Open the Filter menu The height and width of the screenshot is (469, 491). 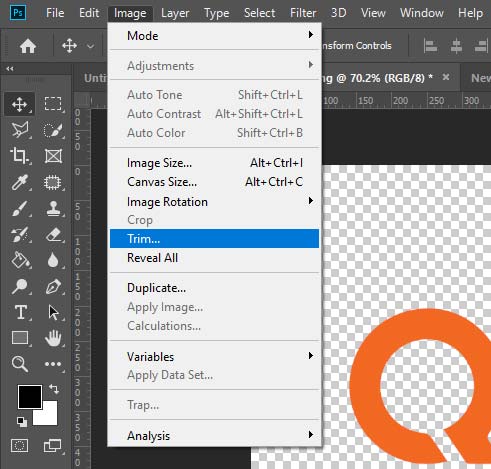303,13
